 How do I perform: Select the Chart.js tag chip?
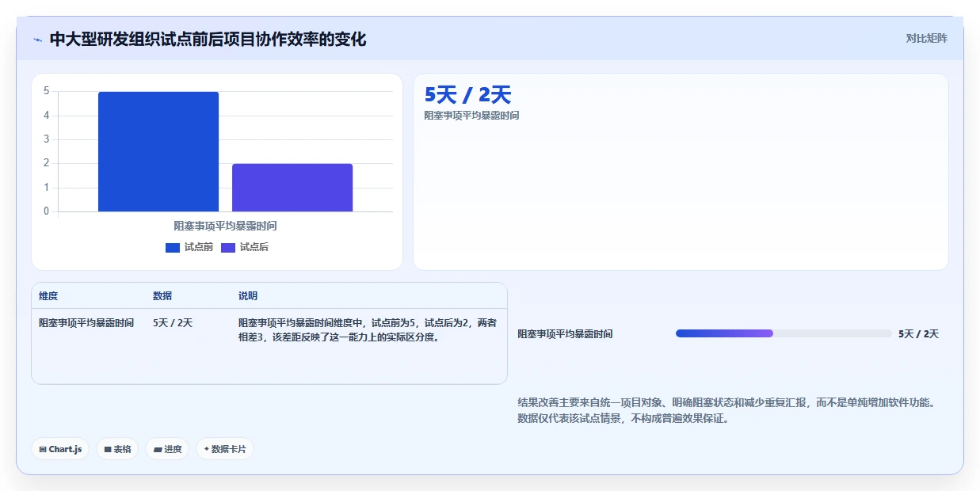tap(61, 449)
